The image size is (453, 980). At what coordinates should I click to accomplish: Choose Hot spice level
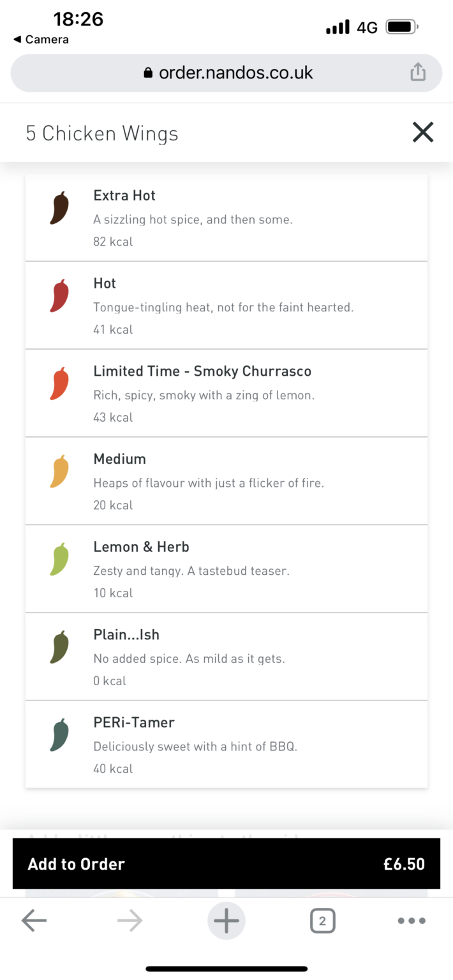tap(226, 306)
